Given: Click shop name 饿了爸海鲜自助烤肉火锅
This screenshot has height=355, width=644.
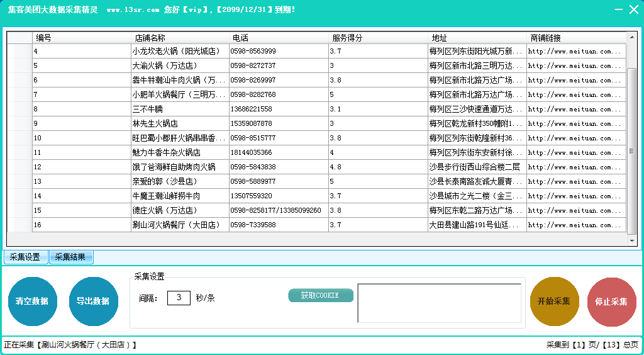Looking at the screenshot, I should pyautogui.click(x=174, y=167).
